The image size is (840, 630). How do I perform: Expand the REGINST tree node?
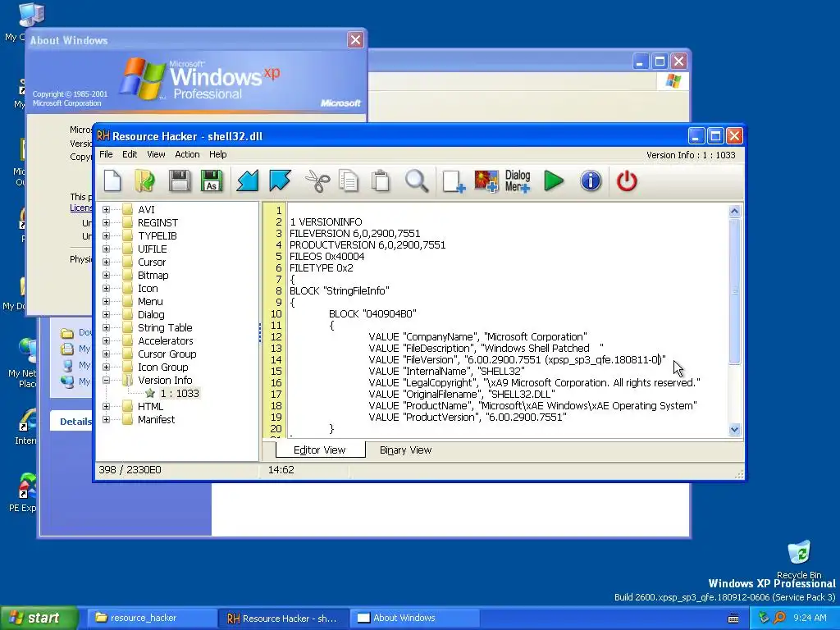point(106,223)
